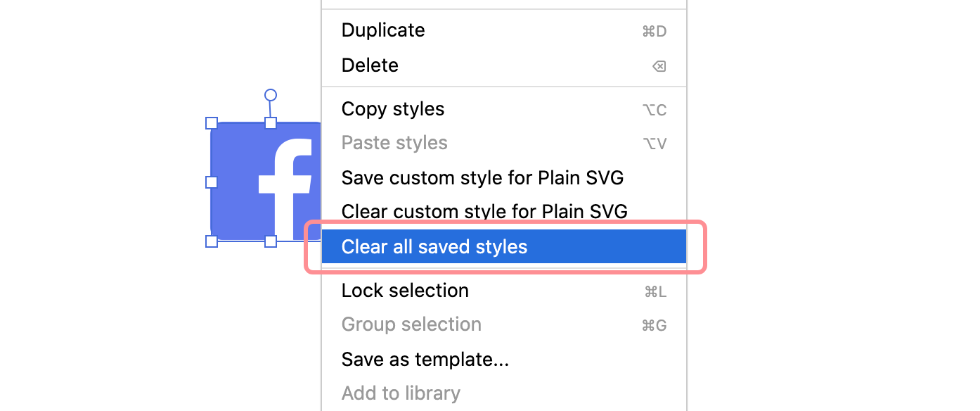Click the disabled Group selection item

point(411,324)
